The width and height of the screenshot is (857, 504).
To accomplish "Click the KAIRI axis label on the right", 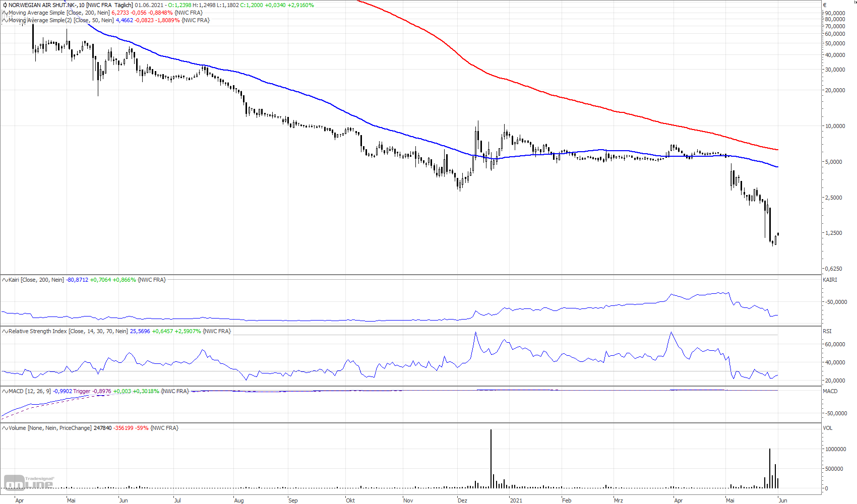I will tap(830, 280).
